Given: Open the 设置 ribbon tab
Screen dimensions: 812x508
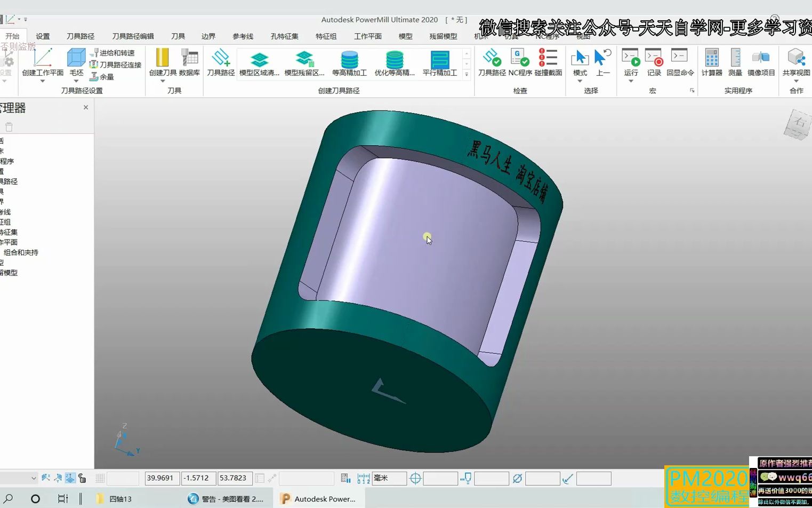Looking at the screenshot, I should tap(43, 36).
